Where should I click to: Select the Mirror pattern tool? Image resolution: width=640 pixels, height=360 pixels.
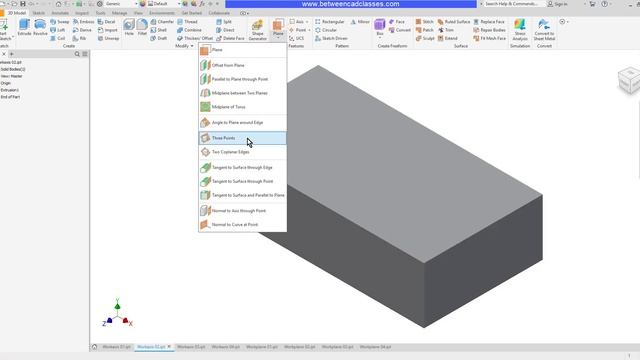tap(360, 22)
